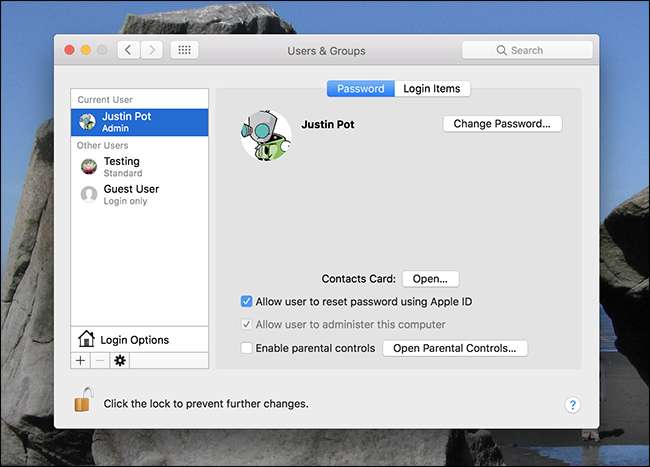650x467 pixels.
Task: Click the Users & Groups window title
Action: 327,51
